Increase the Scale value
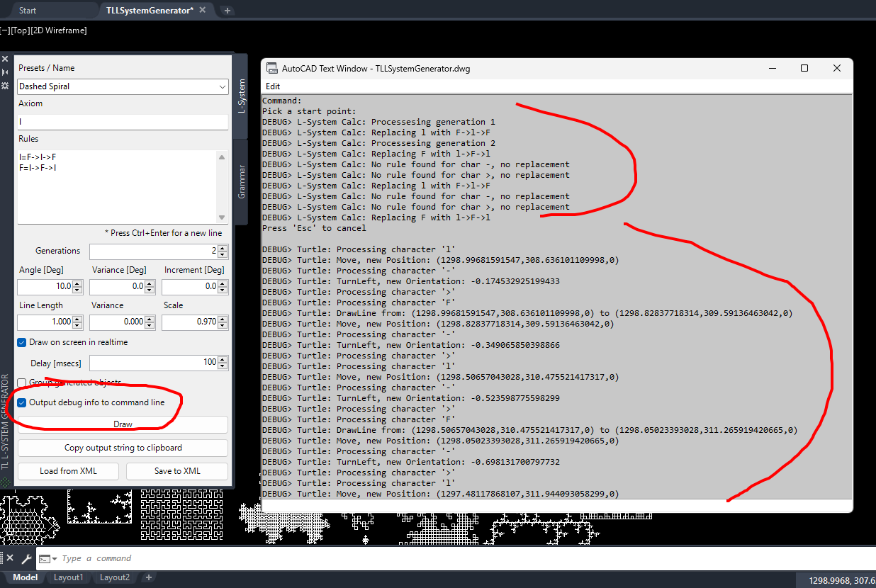The image size is (876, 588). point(223,319)
